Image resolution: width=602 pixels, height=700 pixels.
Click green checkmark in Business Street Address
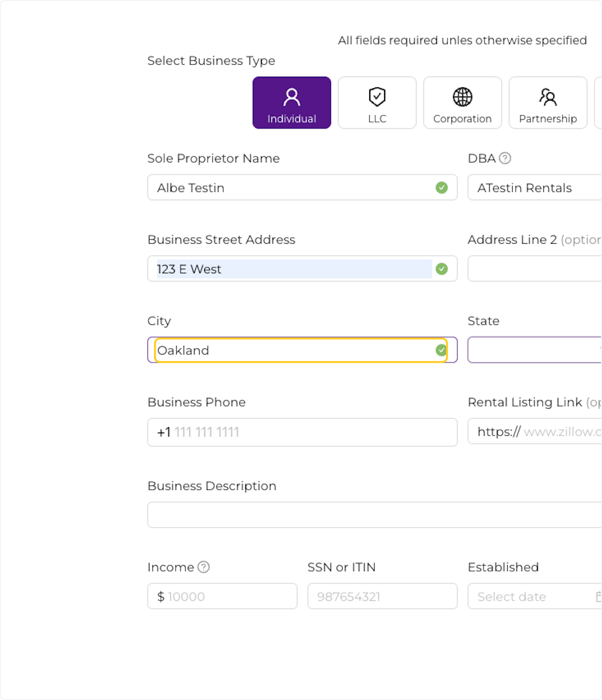441,269
